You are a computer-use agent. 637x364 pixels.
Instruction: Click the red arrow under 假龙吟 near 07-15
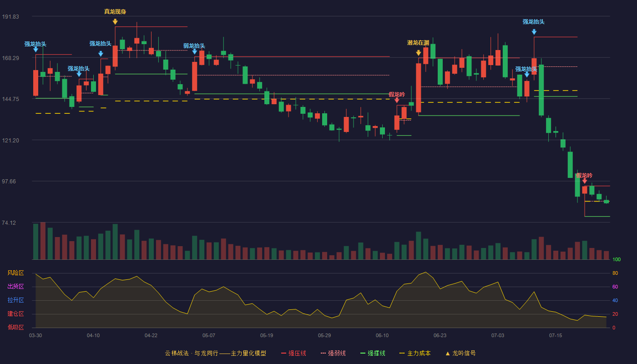[585, 181]
